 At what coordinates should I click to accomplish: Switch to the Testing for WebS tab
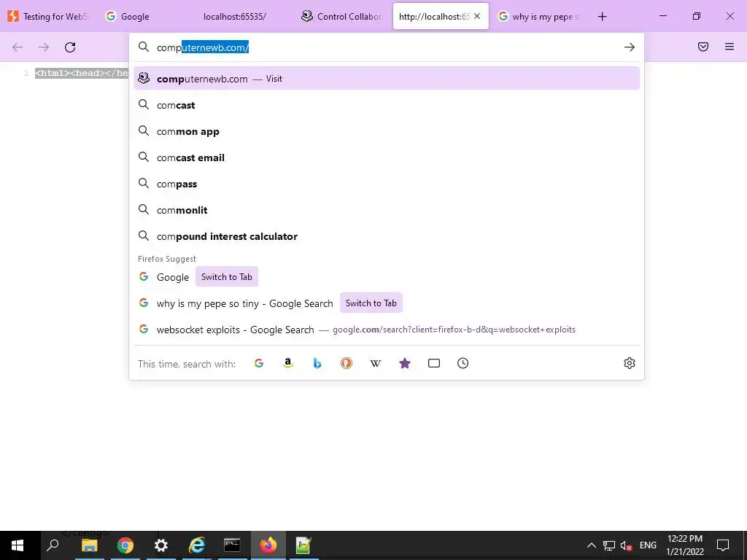tap(49, 16)
